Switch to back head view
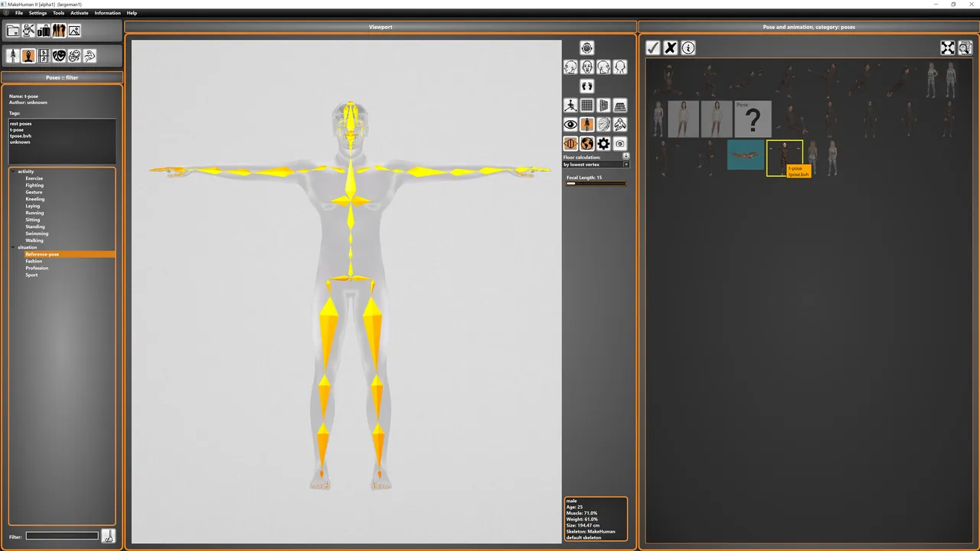The image size is (980, 551). click(x=620, y=67)
